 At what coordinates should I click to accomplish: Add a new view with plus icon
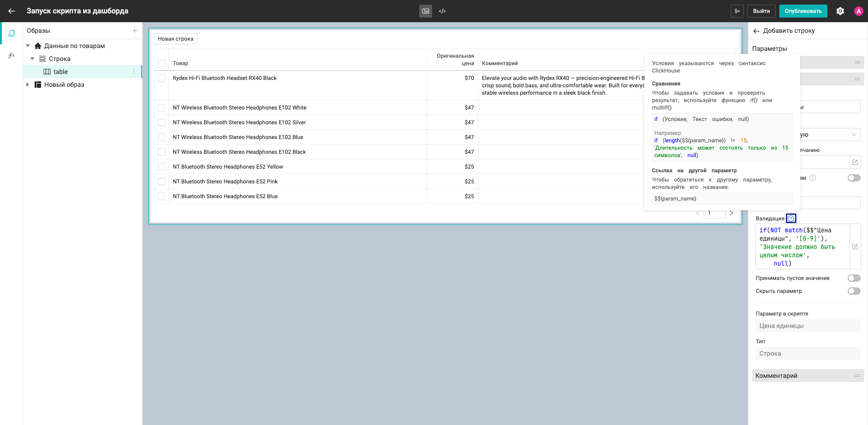click(x=135, y=30)
